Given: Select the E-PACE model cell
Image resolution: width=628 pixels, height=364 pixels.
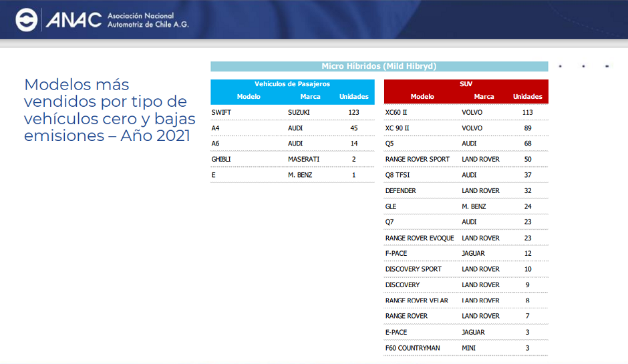Looking at the screenshot, I should [x=396, y=333].
